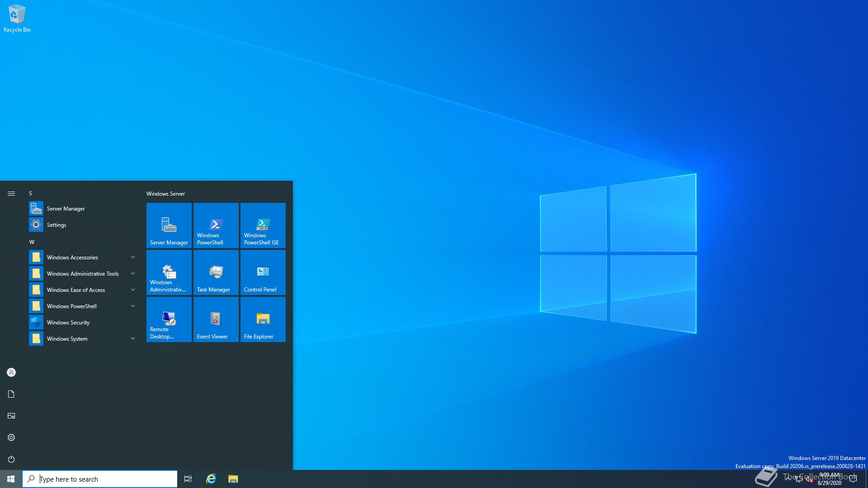Open the Windows PowerShell ISE tile

click(263, 225)
